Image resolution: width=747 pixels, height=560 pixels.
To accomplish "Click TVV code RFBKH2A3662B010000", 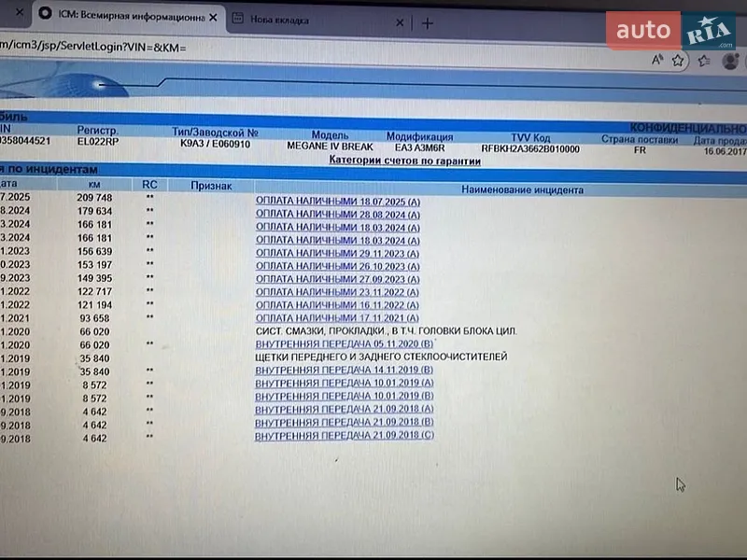I will coord(530,149).
